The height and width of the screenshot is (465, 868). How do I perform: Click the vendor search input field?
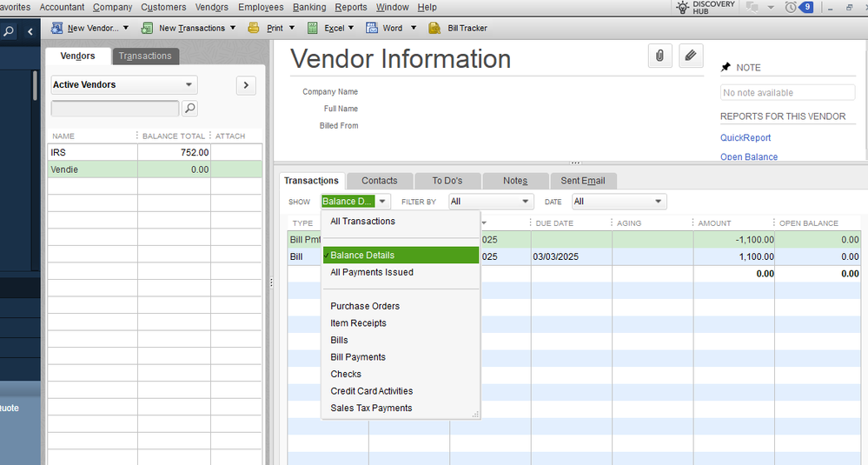116,108
